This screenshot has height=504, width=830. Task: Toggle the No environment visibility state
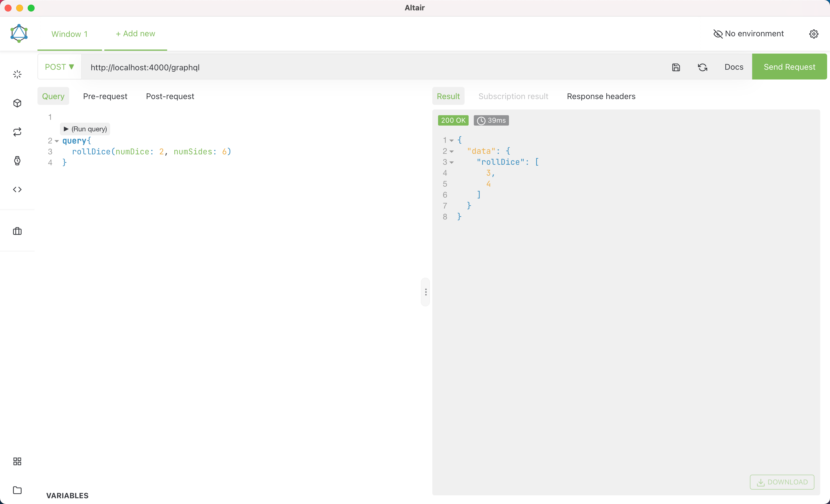tap(718, 34)
